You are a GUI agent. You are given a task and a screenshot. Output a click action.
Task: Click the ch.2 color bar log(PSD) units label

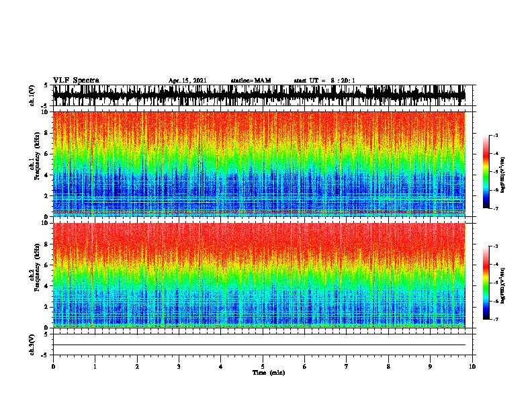point(503,285)
